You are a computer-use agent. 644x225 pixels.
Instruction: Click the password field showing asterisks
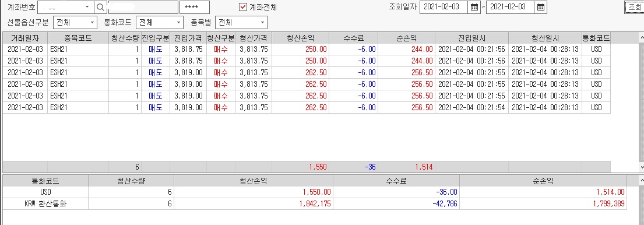tap(195, 7)
